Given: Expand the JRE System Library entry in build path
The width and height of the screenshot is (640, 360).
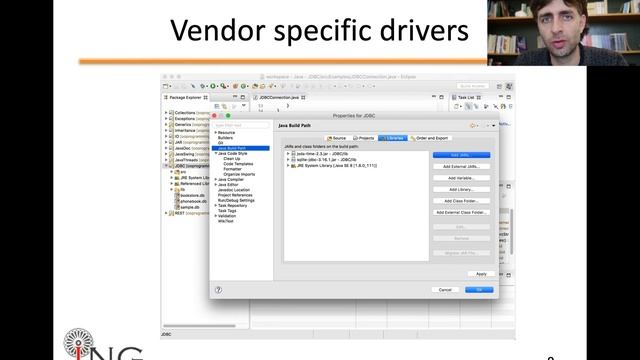Looking at the screenshot, I should click(x=288, y=166).
